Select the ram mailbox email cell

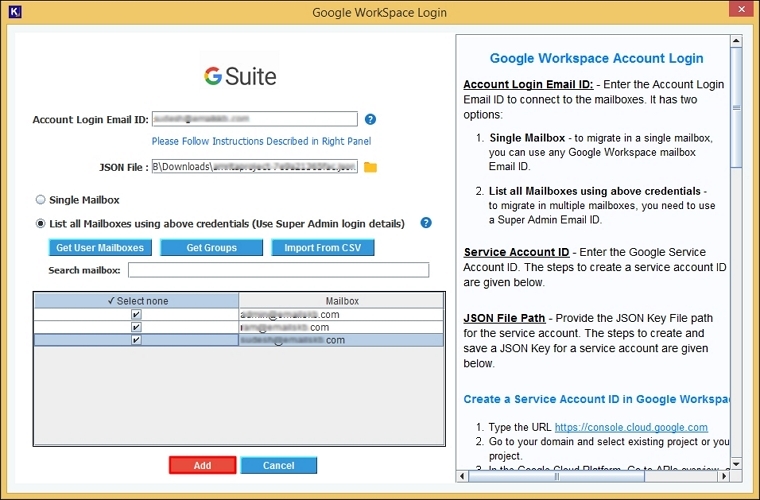click(341, 327)
